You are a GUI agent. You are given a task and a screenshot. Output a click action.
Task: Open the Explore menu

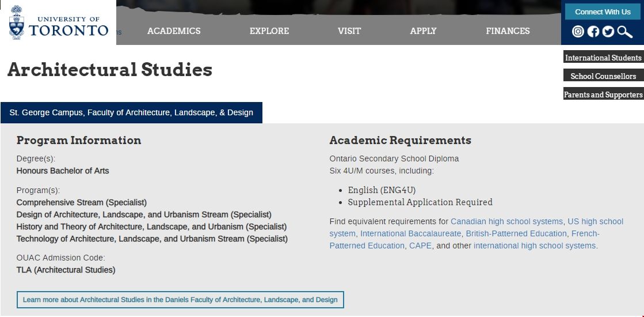(269, 31)
